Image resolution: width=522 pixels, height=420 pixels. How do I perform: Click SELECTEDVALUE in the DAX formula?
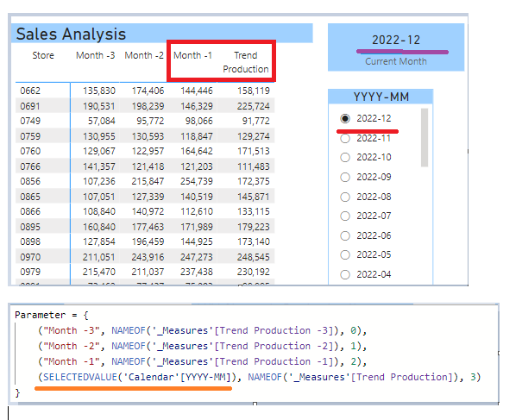[x=80, y=377]
